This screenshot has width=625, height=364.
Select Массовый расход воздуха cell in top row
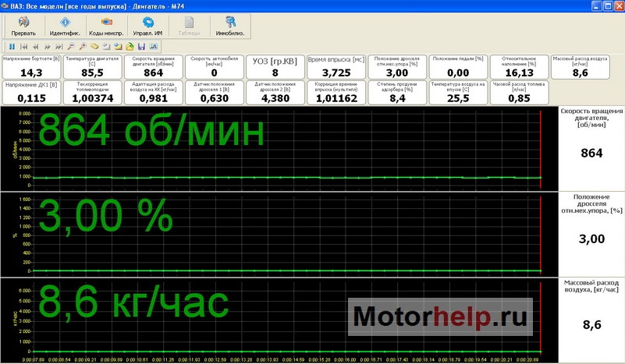pyautogui.click(x=581, y=67)
